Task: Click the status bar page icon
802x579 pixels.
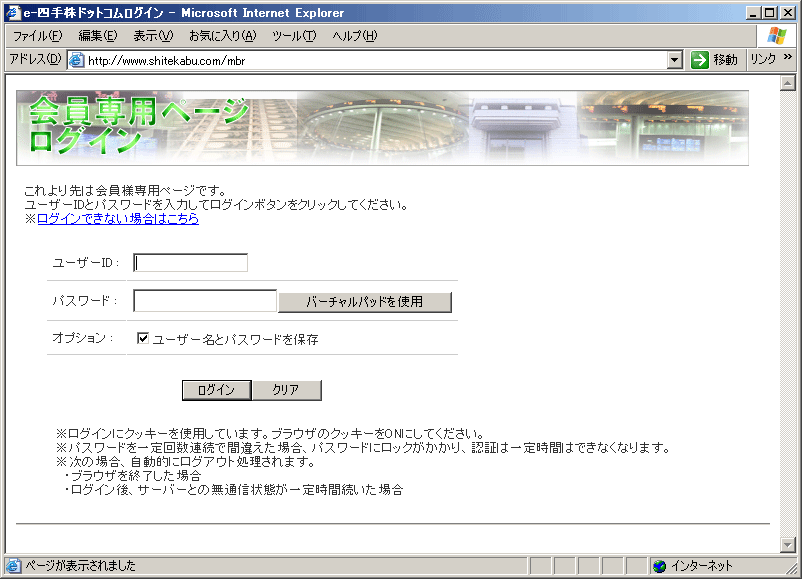Action: point(13,566)
